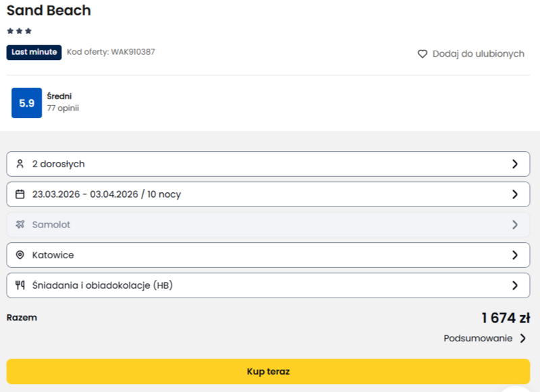Click the blue 5.9 rating badge

click(26, 103)
